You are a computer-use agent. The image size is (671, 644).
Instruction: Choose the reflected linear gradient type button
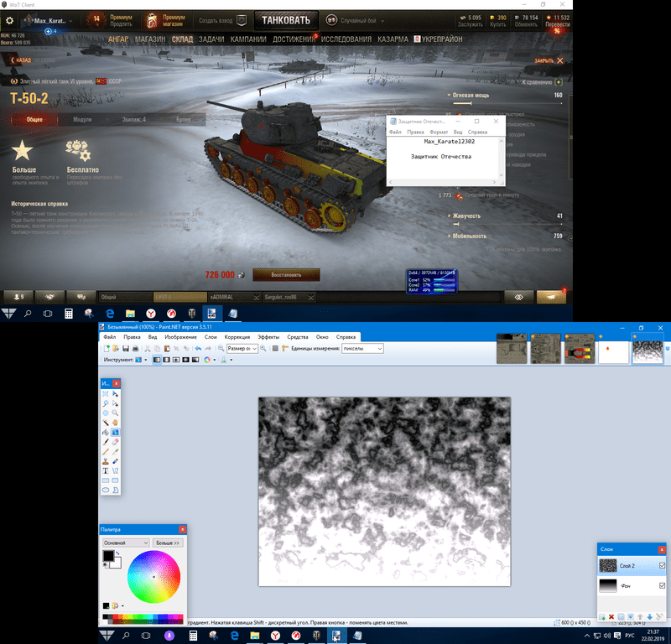click(166, 360)
